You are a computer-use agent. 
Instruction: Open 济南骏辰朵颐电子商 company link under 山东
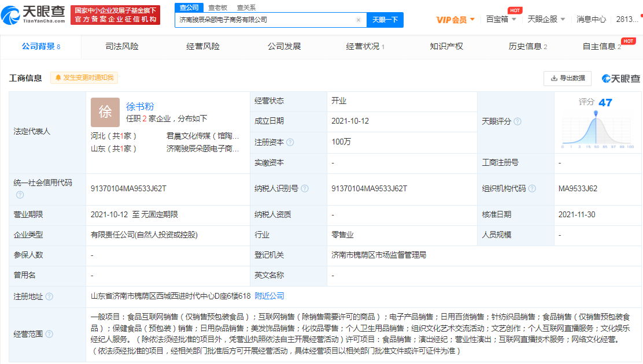[202, 148]
